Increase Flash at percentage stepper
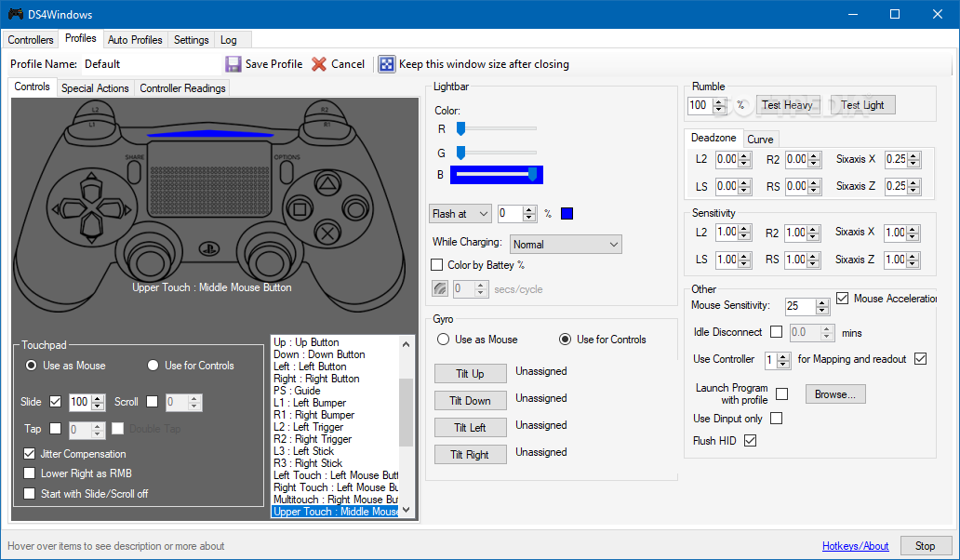This screenshot has width=960, height=560. [529, 209]
